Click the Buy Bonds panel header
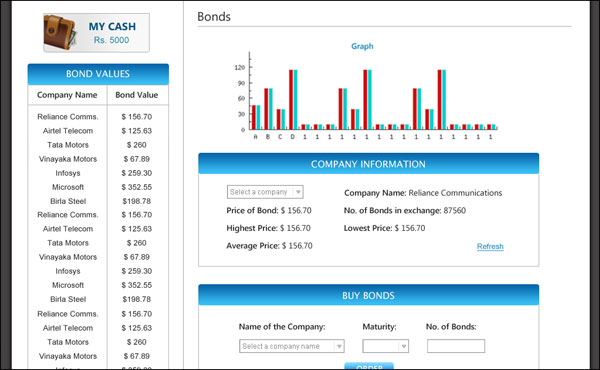600x370 pixels. pyautogui.click(x=368, y=295)
